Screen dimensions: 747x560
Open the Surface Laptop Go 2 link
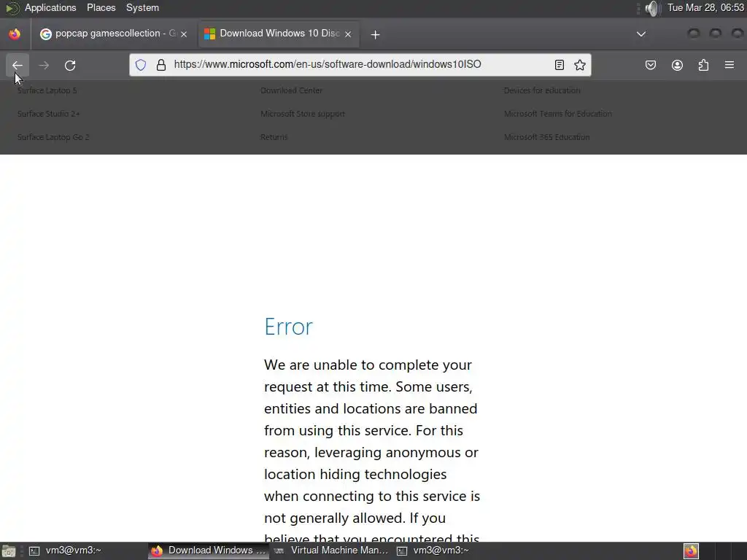tap(53, 137)
